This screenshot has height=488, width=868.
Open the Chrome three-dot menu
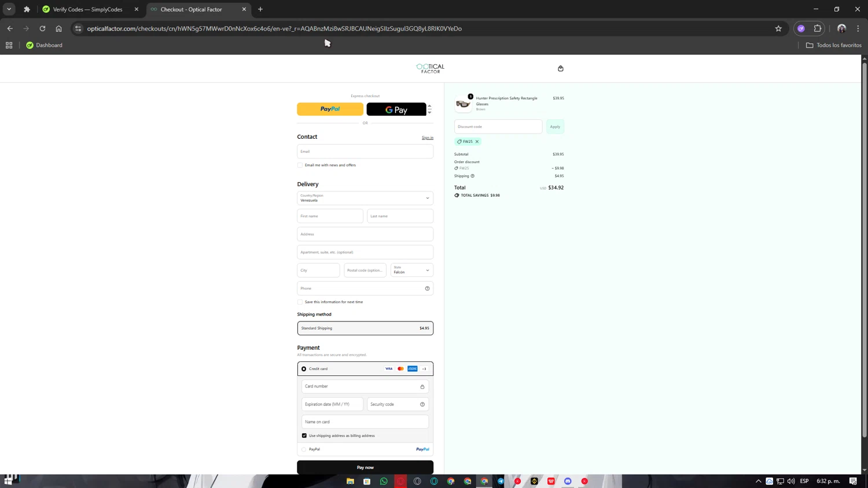(x=858, y=28)
